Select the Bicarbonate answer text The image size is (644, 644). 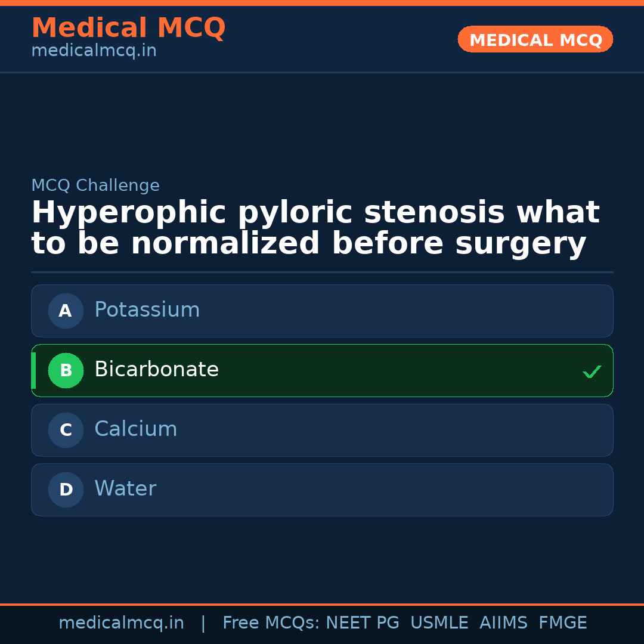click(156, 370)
